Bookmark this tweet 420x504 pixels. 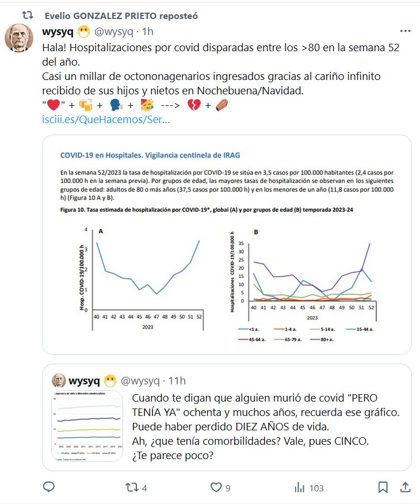pos(383,487)
